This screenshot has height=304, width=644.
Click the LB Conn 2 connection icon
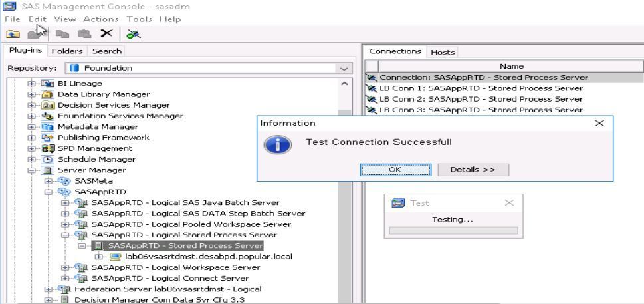(372, 99)
